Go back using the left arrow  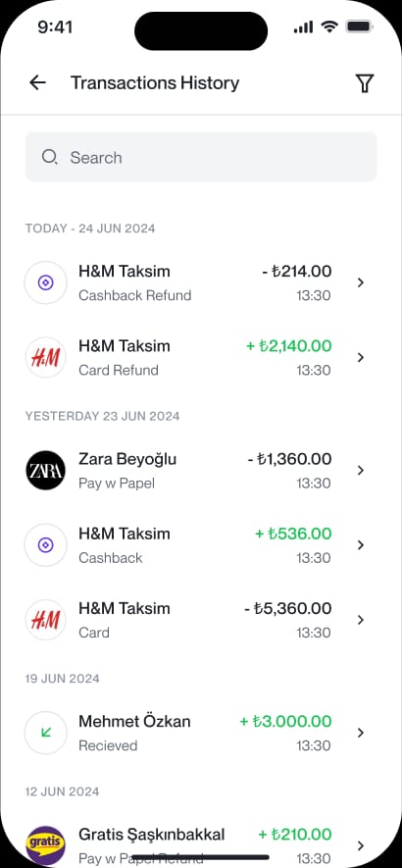tap(37, 83)
